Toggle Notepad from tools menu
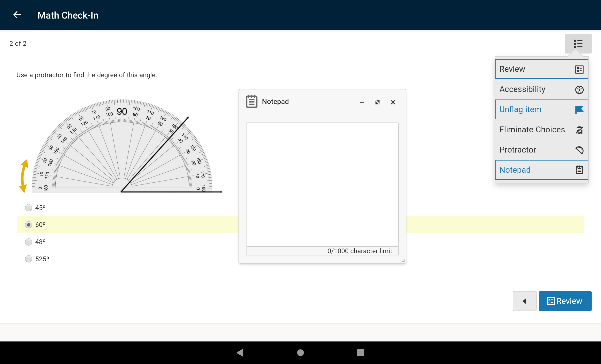This screenshot has width=601, height=364. pos(541,170)
